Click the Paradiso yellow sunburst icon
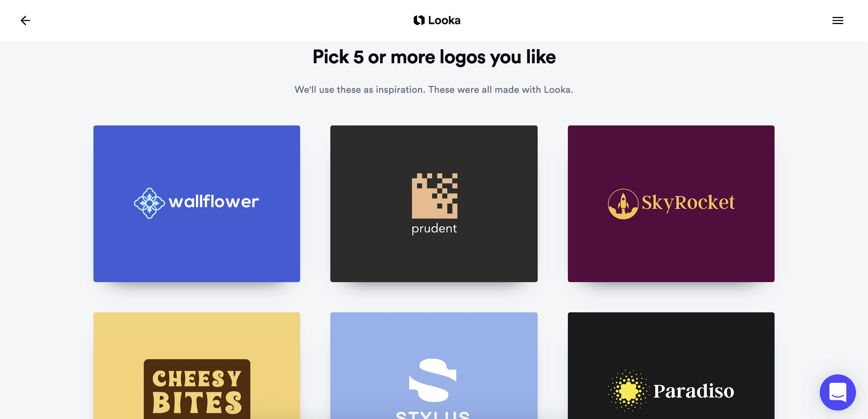 (x=628, y=391)
